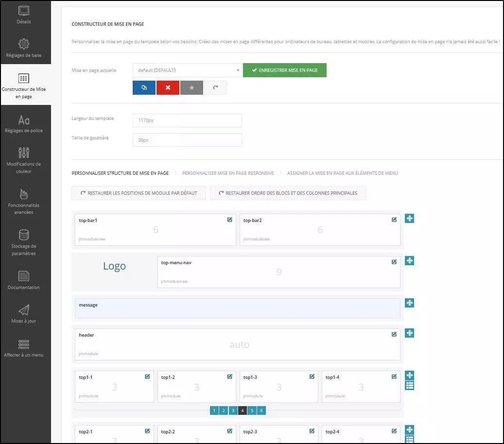Edit the top2-4 module position
The width and height of the screenshot is (504, 444).
point(394,431)
